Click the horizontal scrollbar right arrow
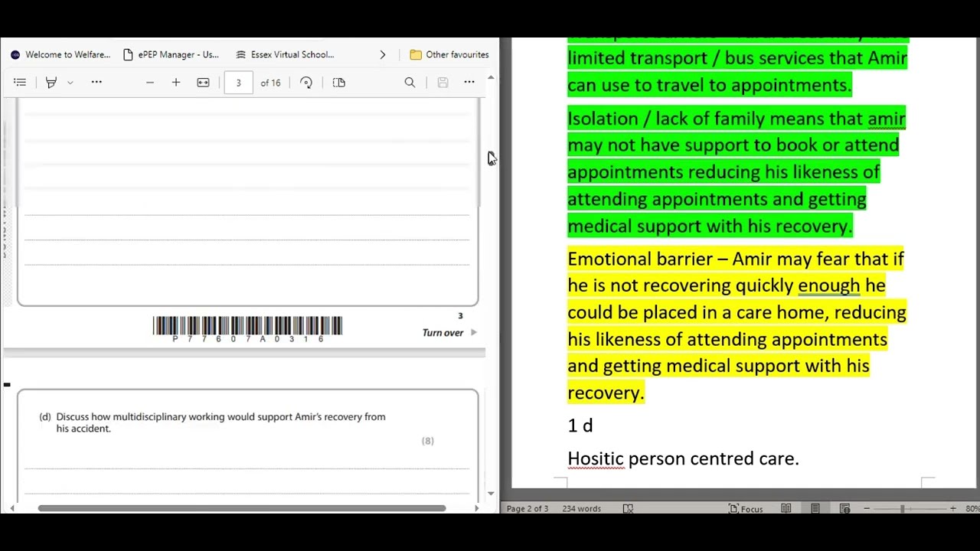 pos(477,508)
